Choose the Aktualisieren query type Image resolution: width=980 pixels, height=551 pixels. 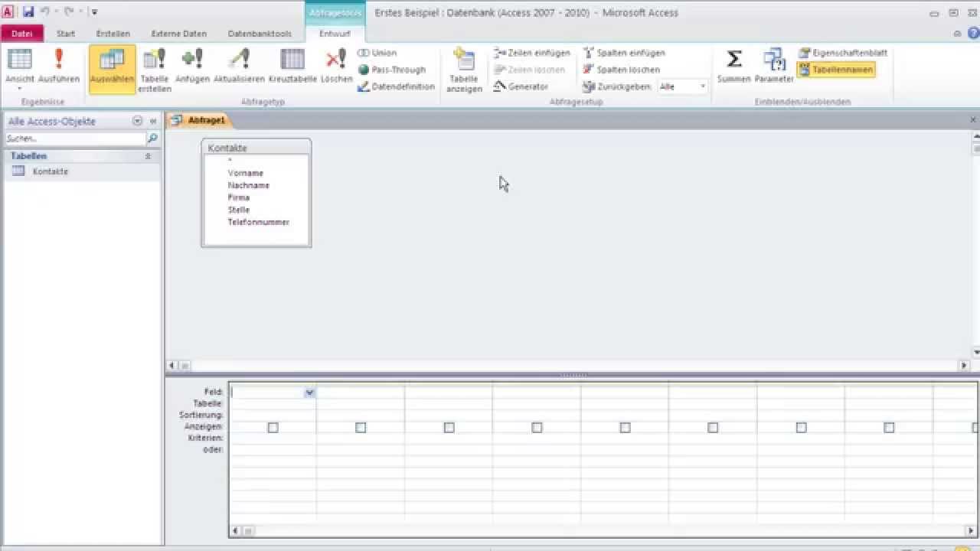click(x=239, y=66)
